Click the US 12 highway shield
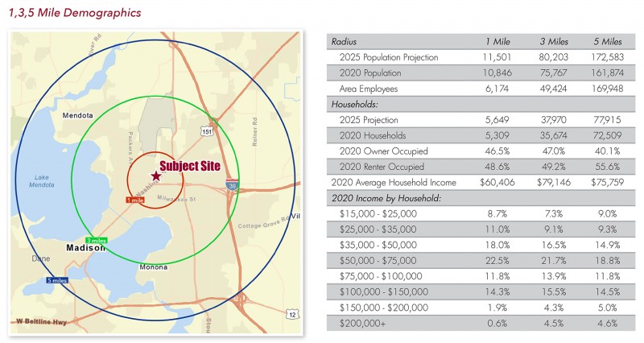Image resolution: width=644 pixels, height=343 pixels. 292,315
